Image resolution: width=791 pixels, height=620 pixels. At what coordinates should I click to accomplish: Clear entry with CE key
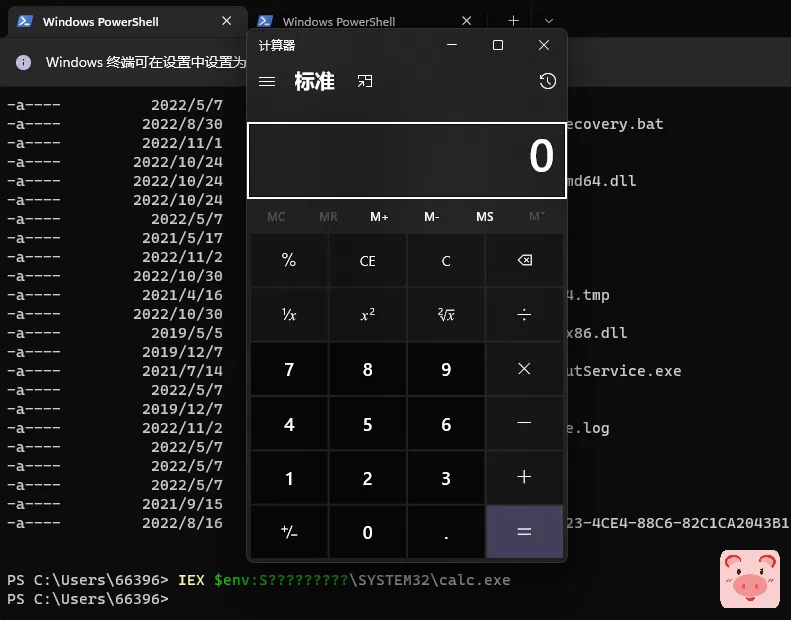(368, 260)
